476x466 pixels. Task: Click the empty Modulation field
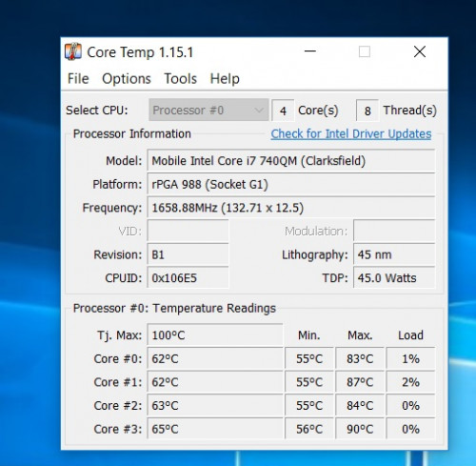(x=394, y=231)
